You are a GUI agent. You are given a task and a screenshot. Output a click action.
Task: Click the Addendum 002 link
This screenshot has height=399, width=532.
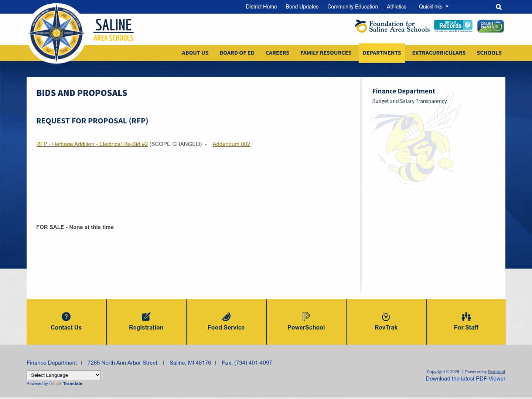pos(231,144)
